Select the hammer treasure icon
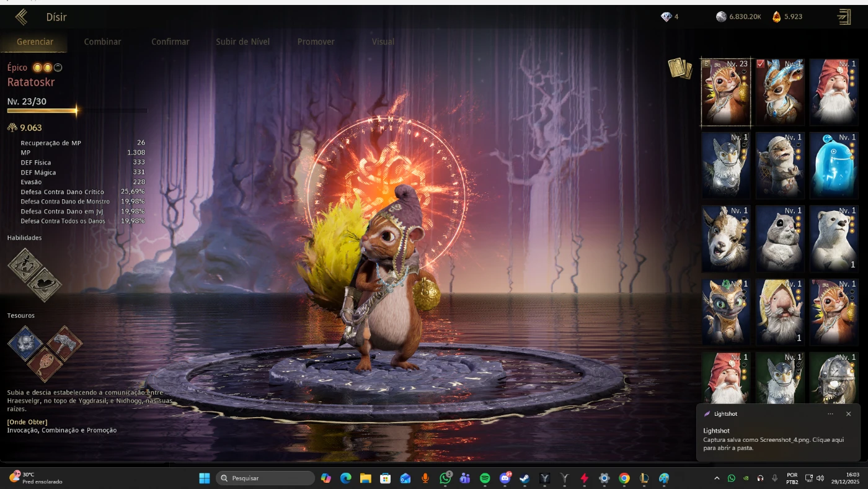The width and height of the screenshot is (868, 489). click(64, 342)
